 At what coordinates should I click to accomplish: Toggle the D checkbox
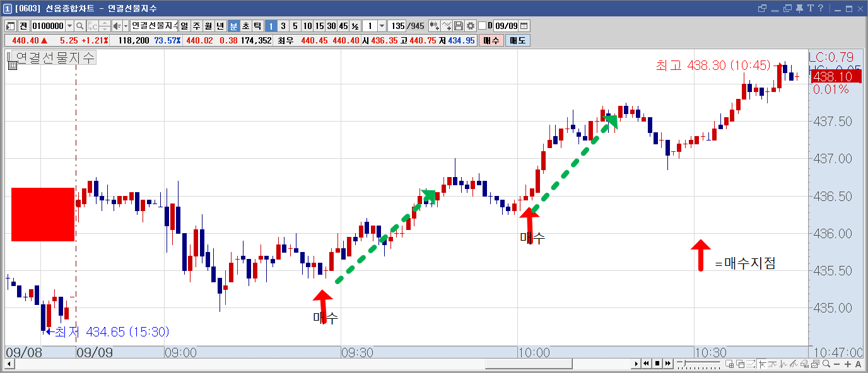click(483, 26)
